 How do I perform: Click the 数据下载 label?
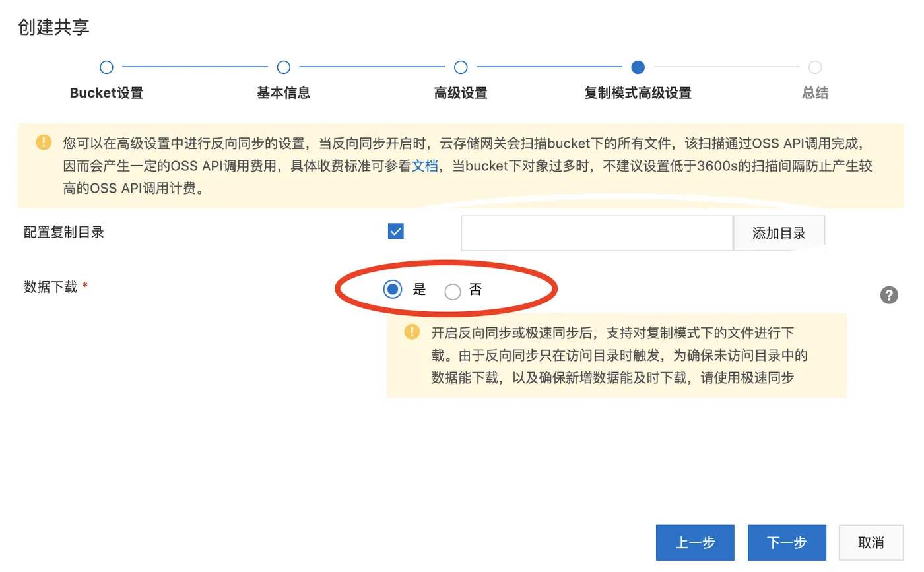[51, 287]
